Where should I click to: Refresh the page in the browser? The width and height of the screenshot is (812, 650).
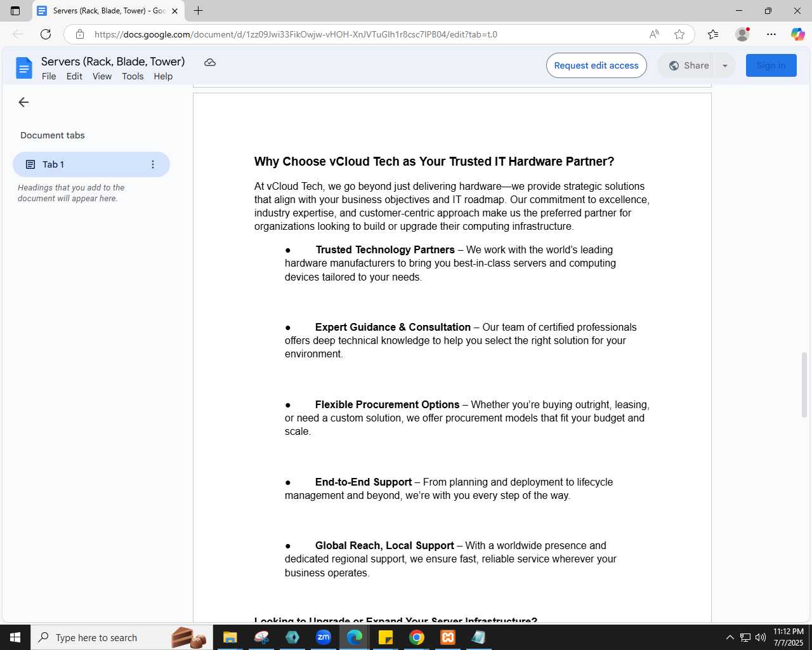(46, 34)
